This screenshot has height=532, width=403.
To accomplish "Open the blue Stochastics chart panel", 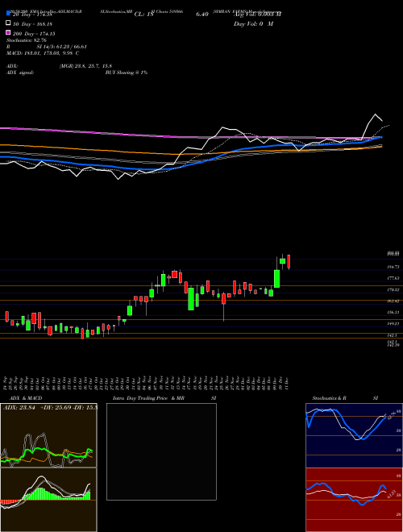I will click(x=354, y=435).
